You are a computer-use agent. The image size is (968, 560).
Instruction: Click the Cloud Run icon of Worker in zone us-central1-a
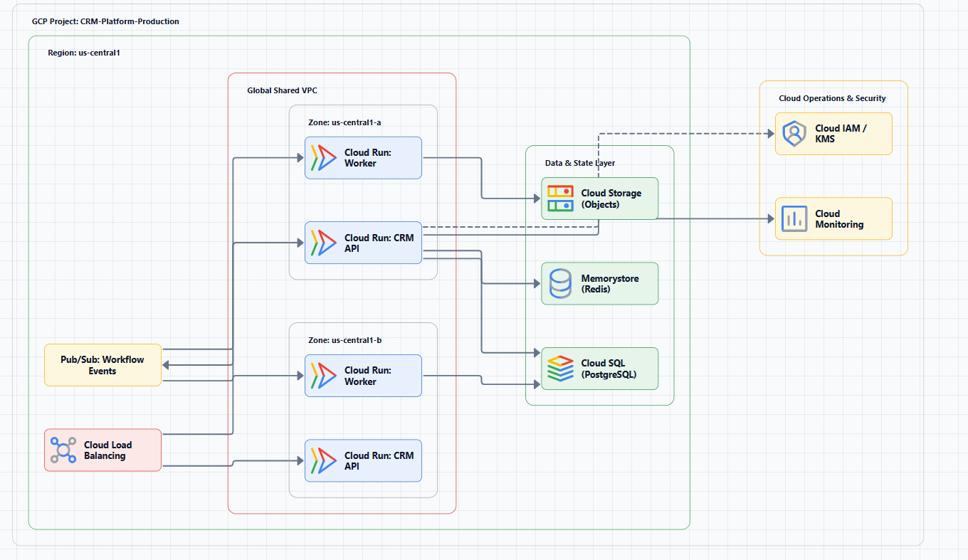click(324, 158)
